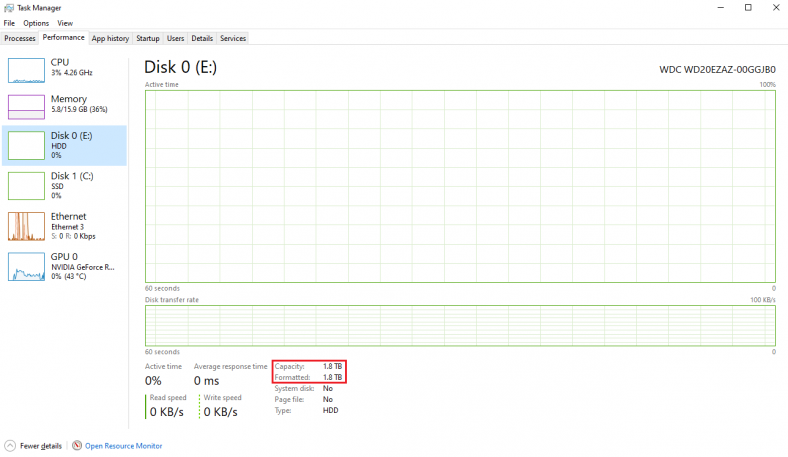Select the Ethernet activity graph icon
Viewport: 788px width, 457px height.
pyautogui.click(x=27, y=226)
